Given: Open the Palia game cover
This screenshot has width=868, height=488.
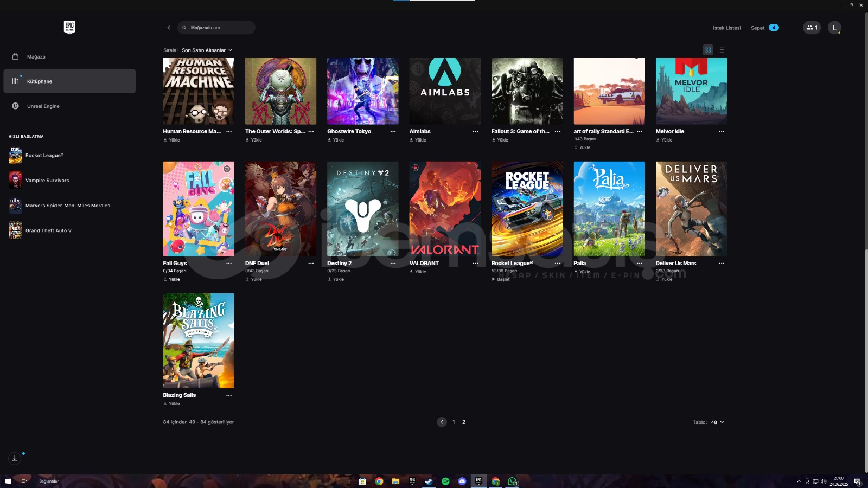Looking at the screenshot, I should (x=609, y=209).
